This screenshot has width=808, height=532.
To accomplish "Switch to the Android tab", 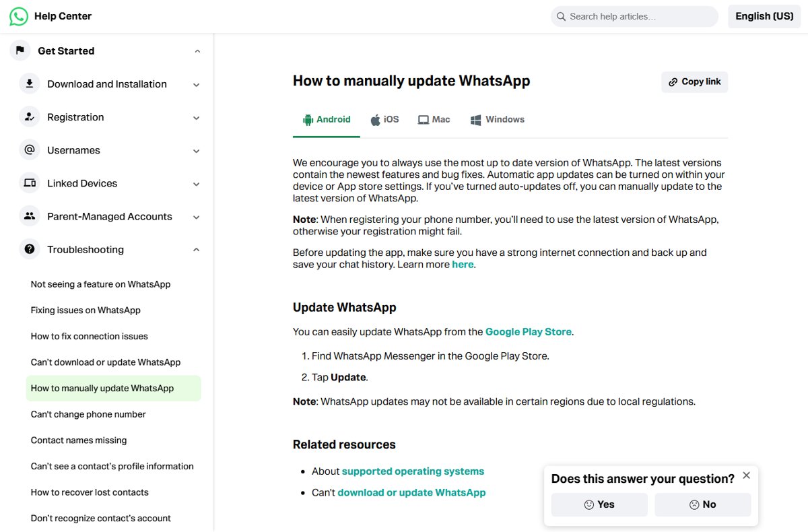I will [327, 120].
